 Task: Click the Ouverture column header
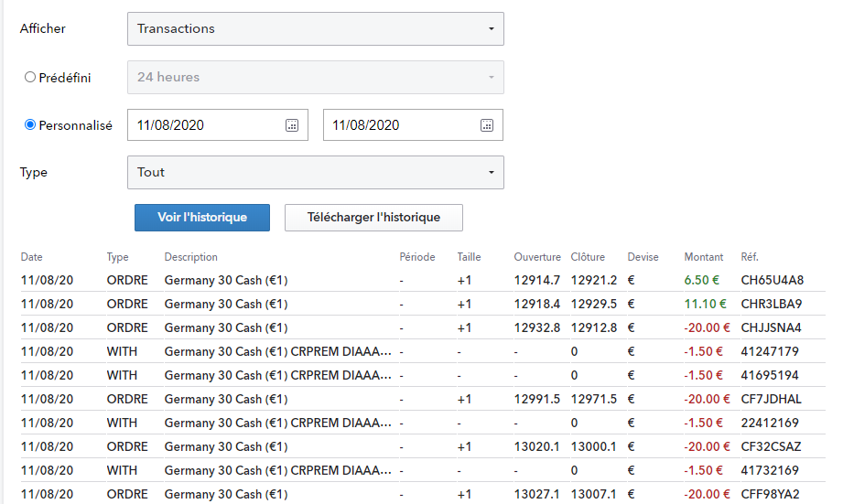pyautogui.click(x=537, y=257)
